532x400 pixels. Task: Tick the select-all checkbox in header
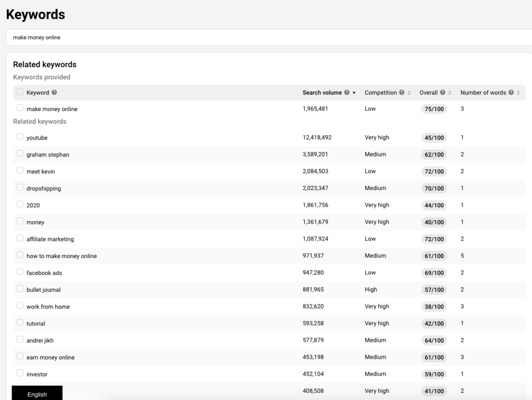[x=20, y=92]
